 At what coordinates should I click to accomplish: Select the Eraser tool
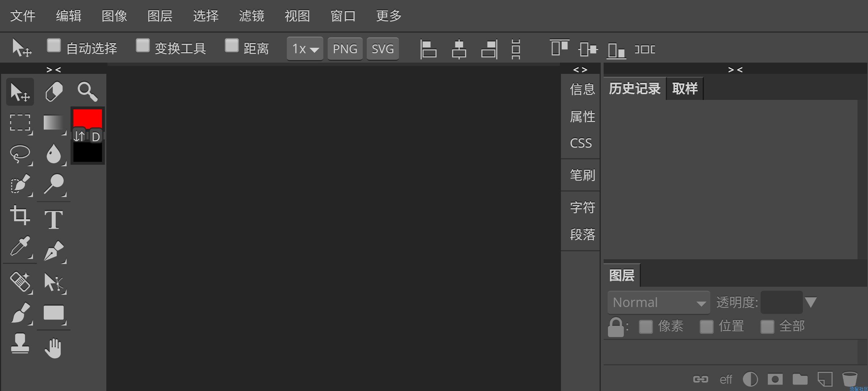coord(54,92)
